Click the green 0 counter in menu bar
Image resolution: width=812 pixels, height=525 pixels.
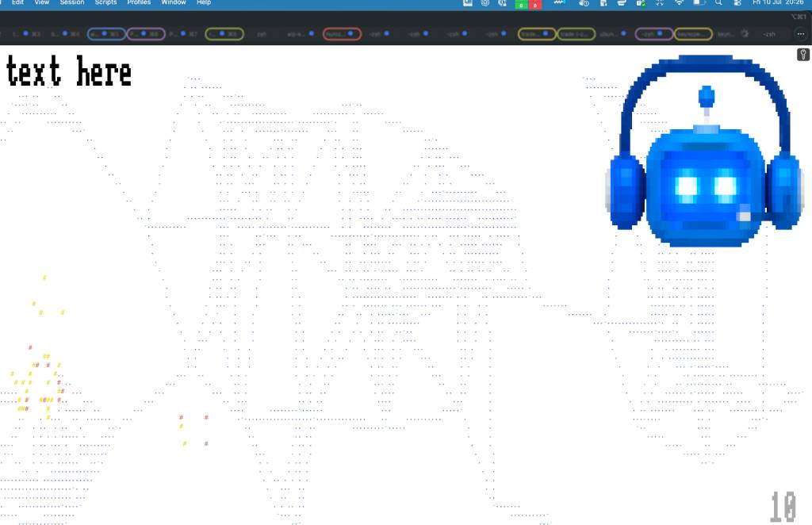pos(522,5)
